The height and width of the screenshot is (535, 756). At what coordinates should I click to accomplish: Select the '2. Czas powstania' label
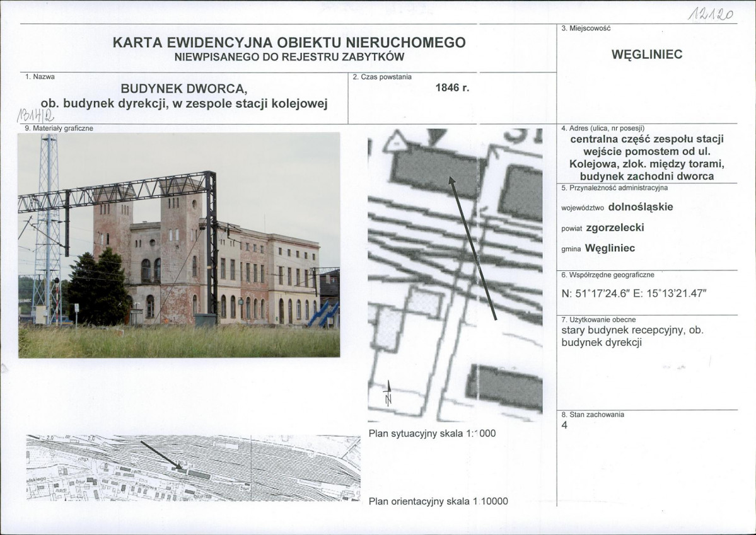coord(382,77)
